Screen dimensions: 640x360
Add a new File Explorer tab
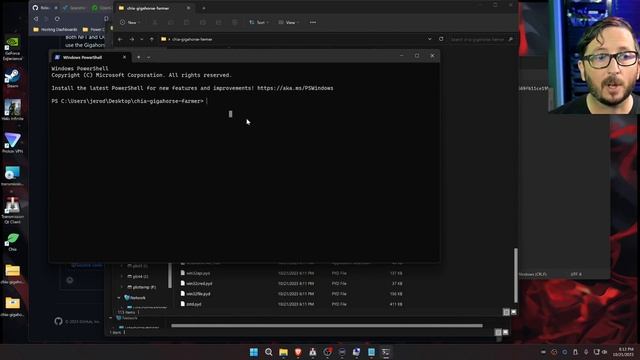(x=204, y=8)
